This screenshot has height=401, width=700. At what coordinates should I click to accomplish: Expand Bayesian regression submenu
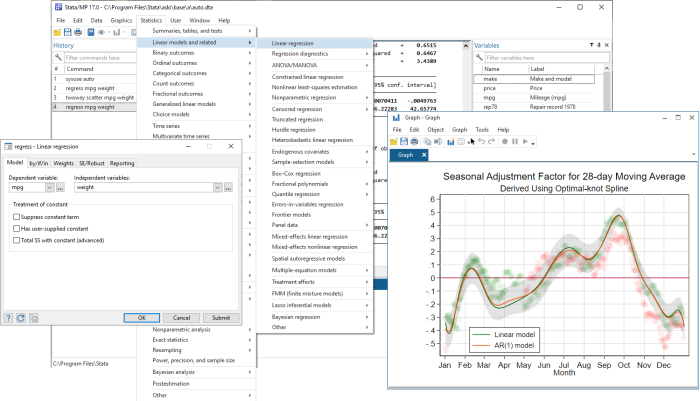315,317
